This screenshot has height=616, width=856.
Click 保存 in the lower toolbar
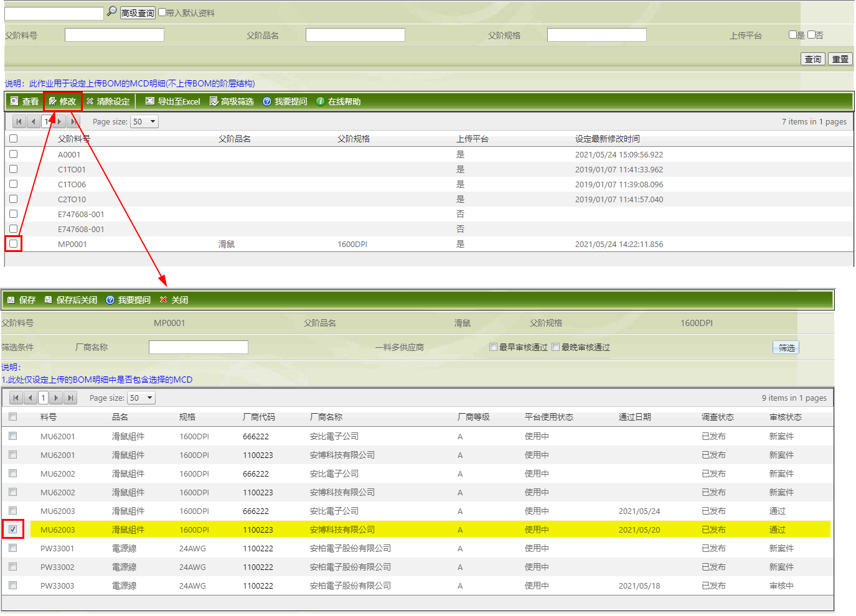[x=21, y=300]
